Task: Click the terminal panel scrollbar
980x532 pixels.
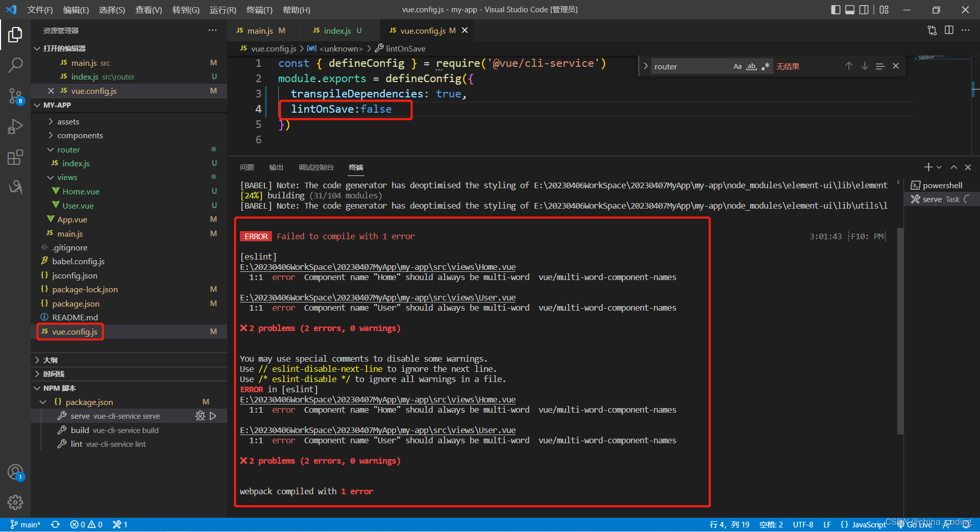Action: [x=900, y=332]
